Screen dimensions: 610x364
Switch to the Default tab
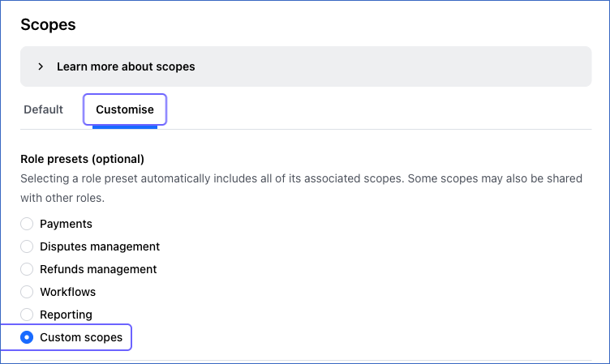pos(43,109)
